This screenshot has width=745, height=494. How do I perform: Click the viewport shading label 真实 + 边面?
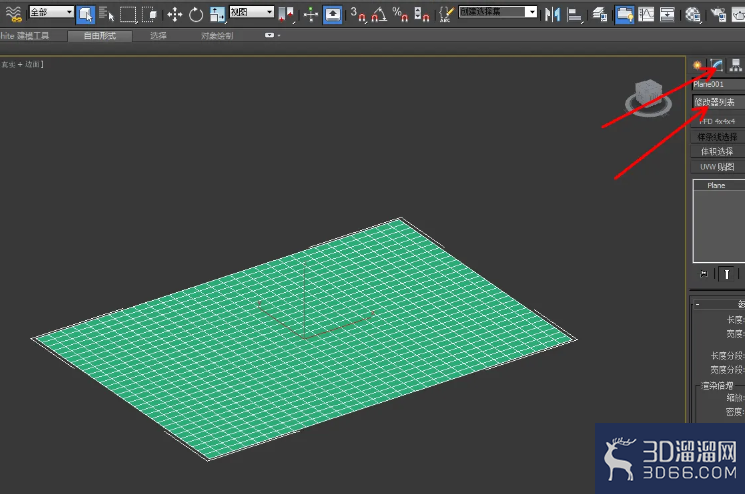[x=22, y=64]
